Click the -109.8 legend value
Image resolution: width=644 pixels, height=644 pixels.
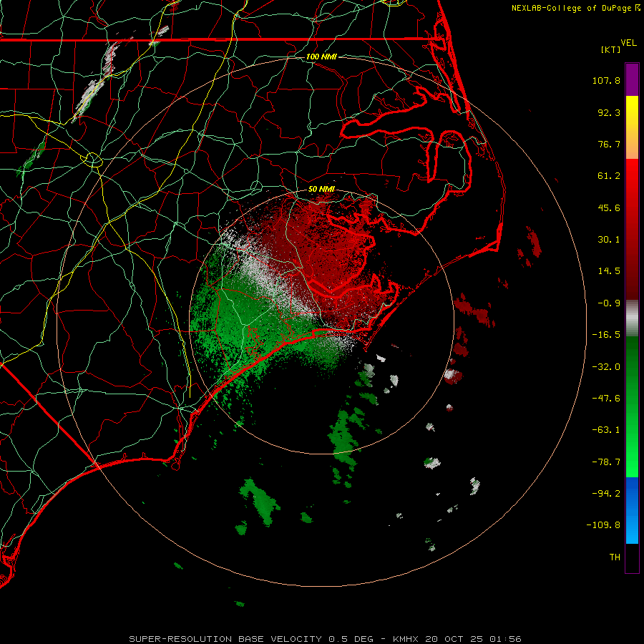(604, 525)
